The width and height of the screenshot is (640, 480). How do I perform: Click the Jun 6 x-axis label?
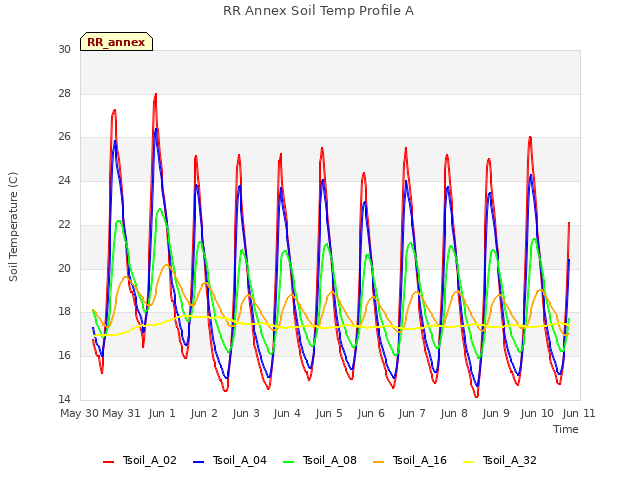[x=371, y=413]
